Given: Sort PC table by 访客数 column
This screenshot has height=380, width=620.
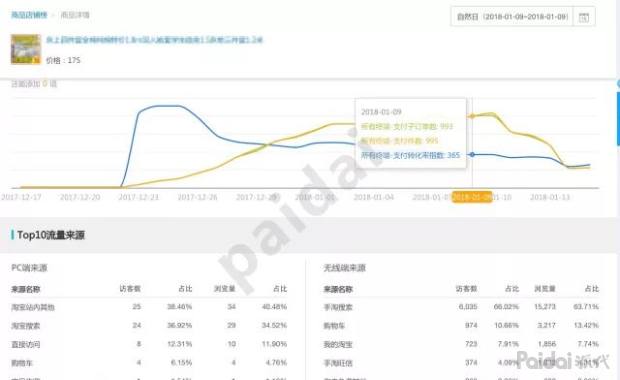Looking at the screenshot, I should click(x=130, y=289).
